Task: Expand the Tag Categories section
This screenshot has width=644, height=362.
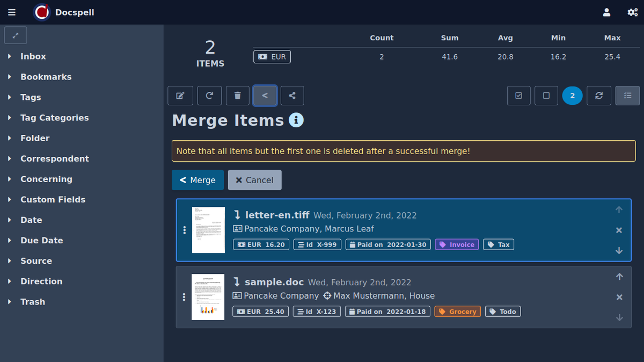Action: [54, 118]
